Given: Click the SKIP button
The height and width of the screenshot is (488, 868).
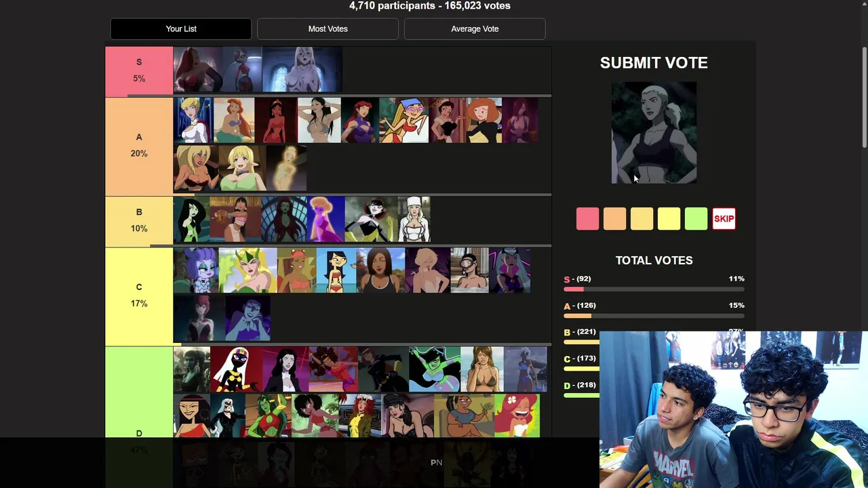Looking at the screenshot, I should click(724, 219).
